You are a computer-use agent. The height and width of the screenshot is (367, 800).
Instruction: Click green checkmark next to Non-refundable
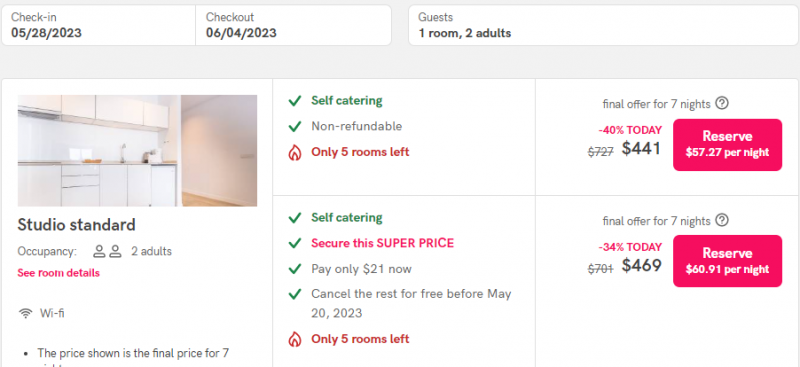(x=294, y=127)
